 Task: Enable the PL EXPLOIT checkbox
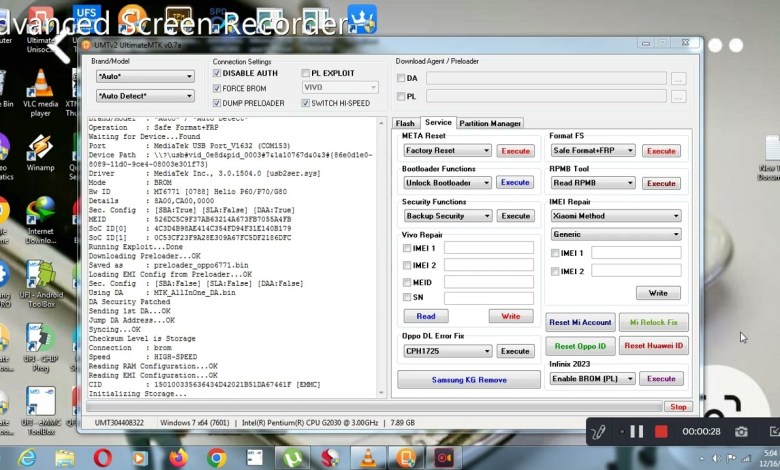coord(305,74)
